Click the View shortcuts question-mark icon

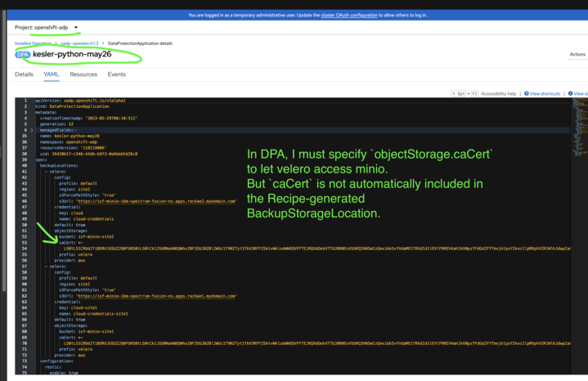527,93
